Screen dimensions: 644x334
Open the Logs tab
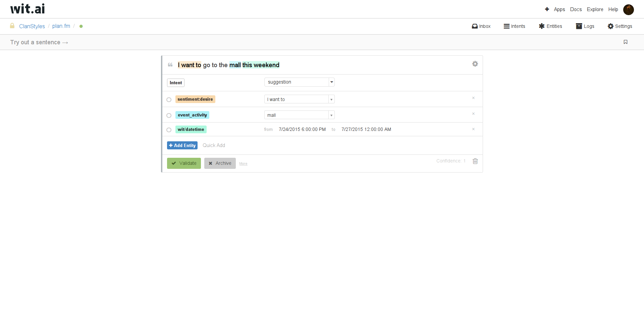click(585, 26)
